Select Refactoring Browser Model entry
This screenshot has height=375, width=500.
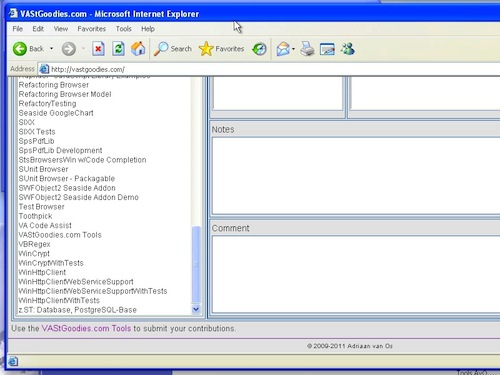(65, 94)
